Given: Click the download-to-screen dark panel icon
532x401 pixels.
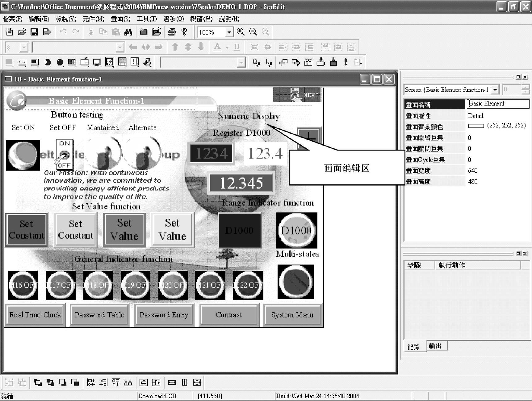Looking at the screenshot, I should pyautogui.click(x=333, y=62).
